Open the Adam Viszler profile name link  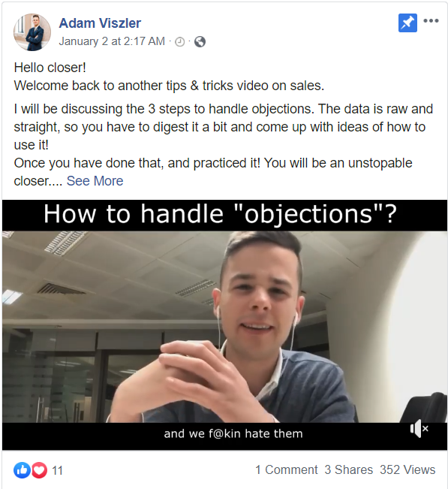pyautogui.click(x=100, y=23)
